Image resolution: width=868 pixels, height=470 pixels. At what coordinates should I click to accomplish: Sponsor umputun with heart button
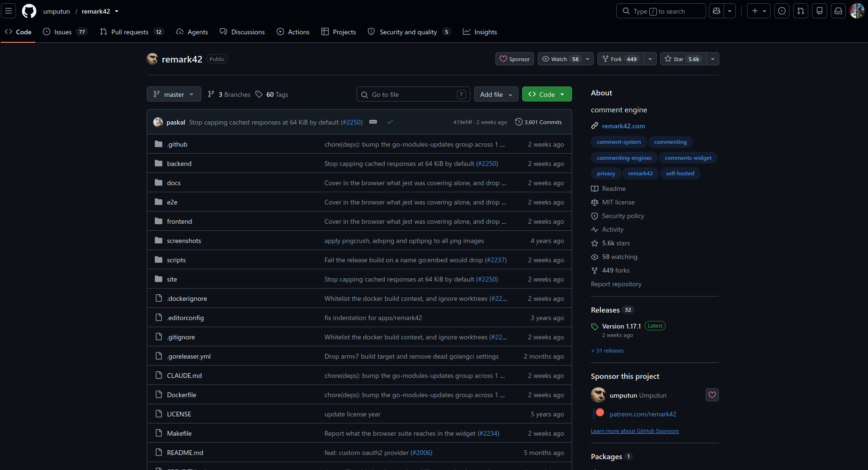point(712,395)
